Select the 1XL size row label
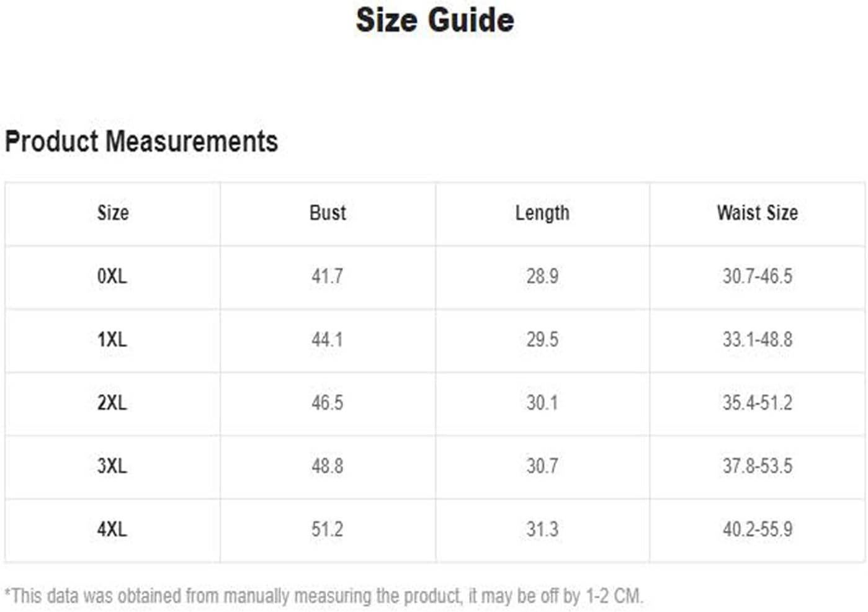The height and width of the screenshot is (612, 868). coord(112,340)
